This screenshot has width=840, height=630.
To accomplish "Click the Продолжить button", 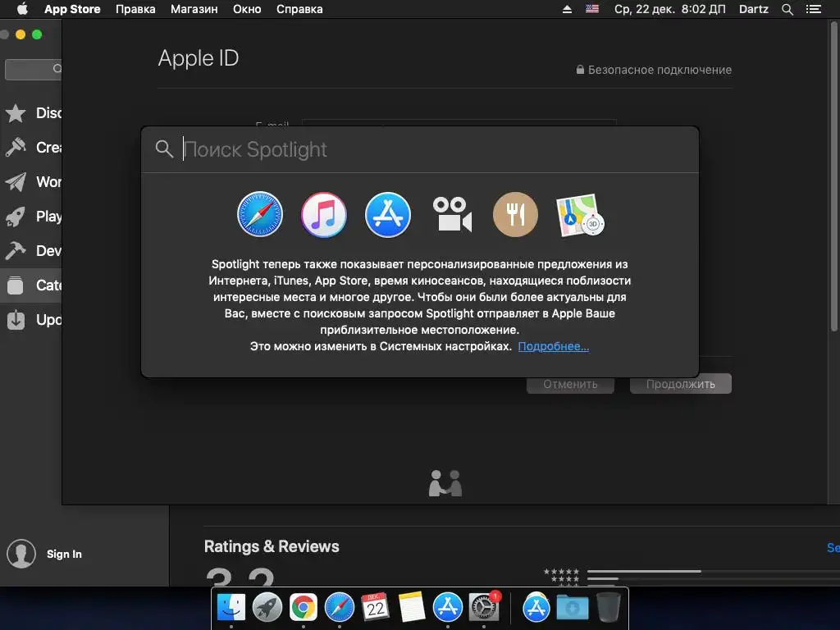I will point(680,384).
